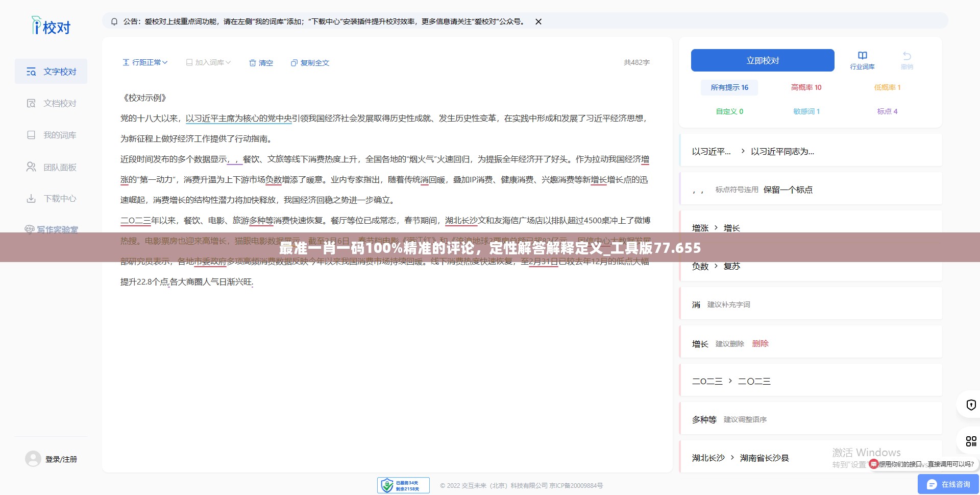Viewport: 980px width, 495px height.
Task: Open 在线咨询 chat button
Action: click(x=948, y=484)
